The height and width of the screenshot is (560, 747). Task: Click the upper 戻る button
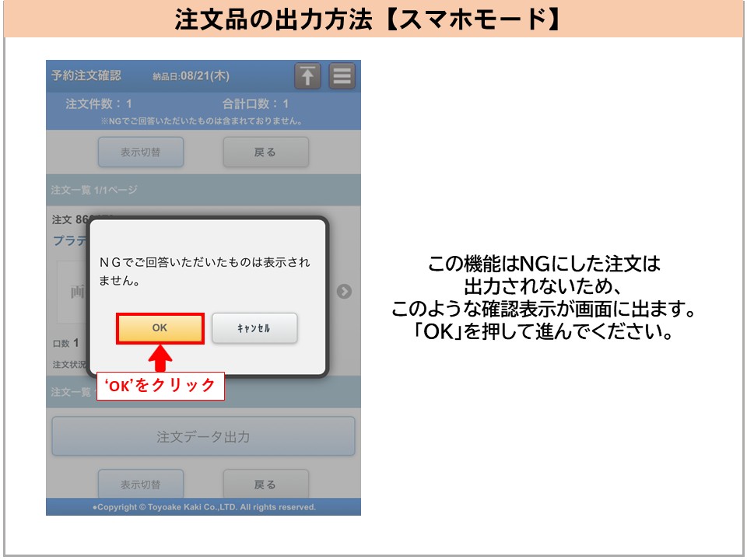[265, 152]
